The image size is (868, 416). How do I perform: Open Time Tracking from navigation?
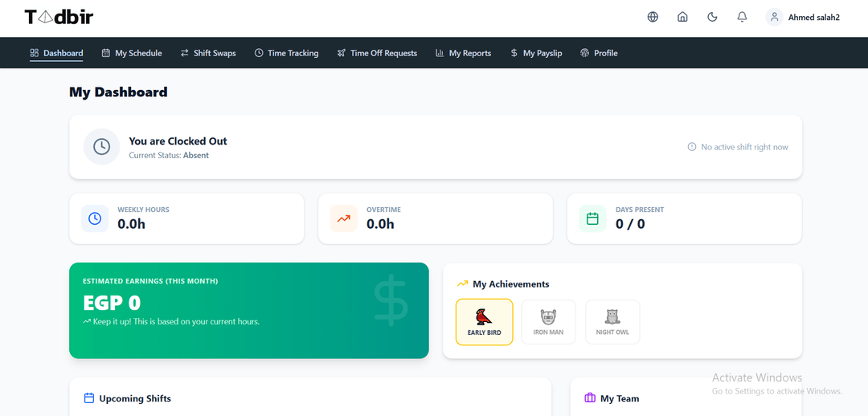pyautogui.click(x=286, y=53)
